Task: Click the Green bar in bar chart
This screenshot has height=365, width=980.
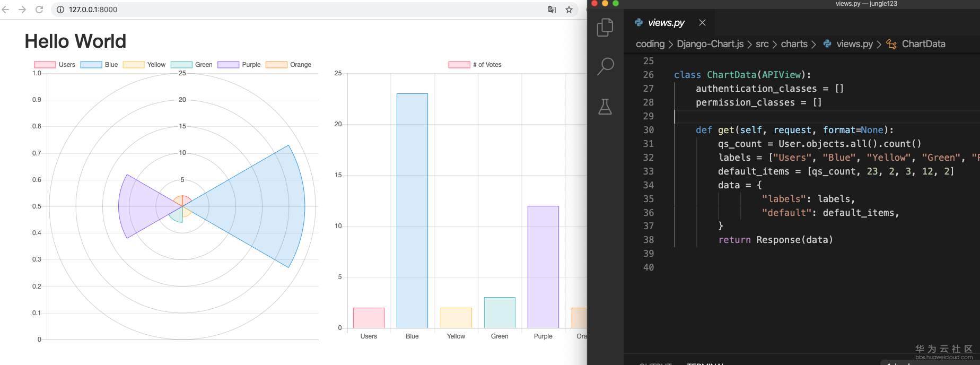Action: [500, 312]
